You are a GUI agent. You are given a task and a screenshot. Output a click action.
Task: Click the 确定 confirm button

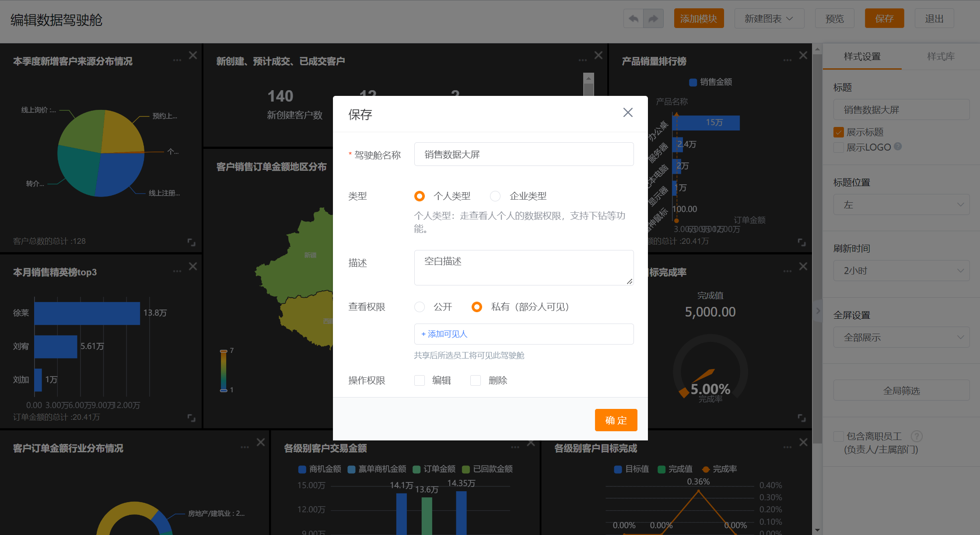(616, 420)
